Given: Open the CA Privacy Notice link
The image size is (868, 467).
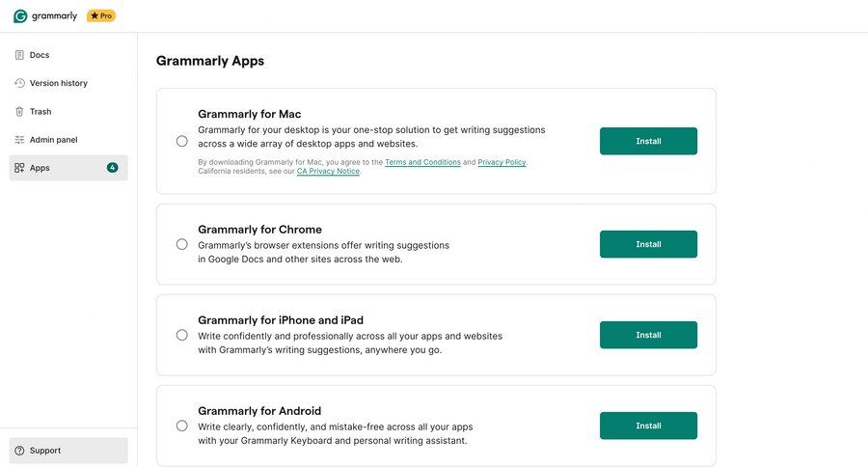Looking at the screenshot, I should pos(328,171).
